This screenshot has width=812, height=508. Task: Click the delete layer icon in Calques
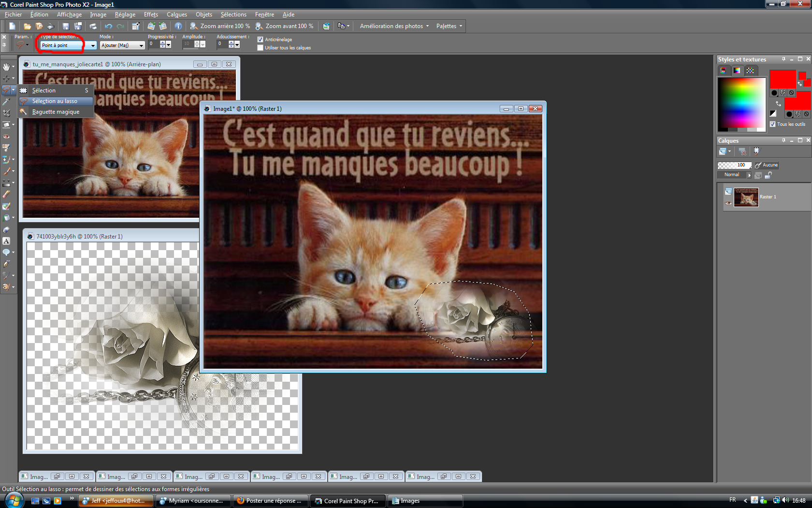tap(742, 151)
